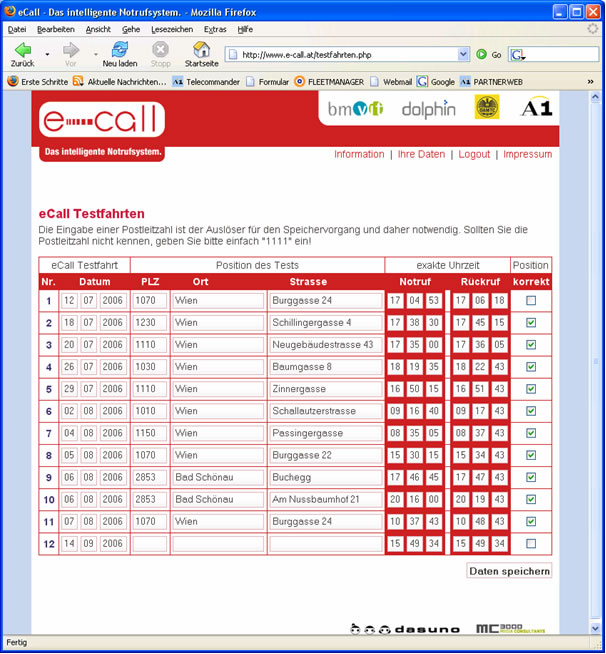Click the Stopp toolbar icon
606x654 pixels.
point(160,50)
